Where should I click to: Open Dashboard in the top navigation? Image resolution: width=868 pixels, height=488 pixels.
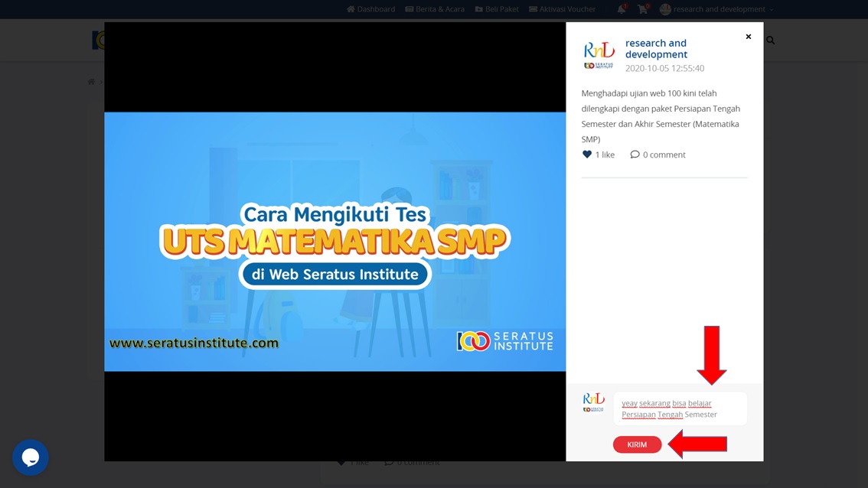[x=371, y=9]
